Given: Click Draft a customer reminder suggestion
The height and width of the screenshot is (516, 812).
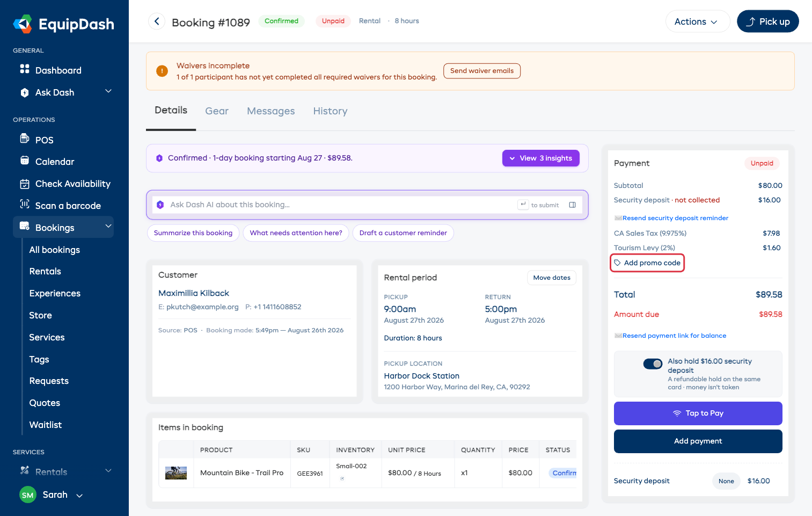Looking at the screenshot, I should click(x=403, y=233).
